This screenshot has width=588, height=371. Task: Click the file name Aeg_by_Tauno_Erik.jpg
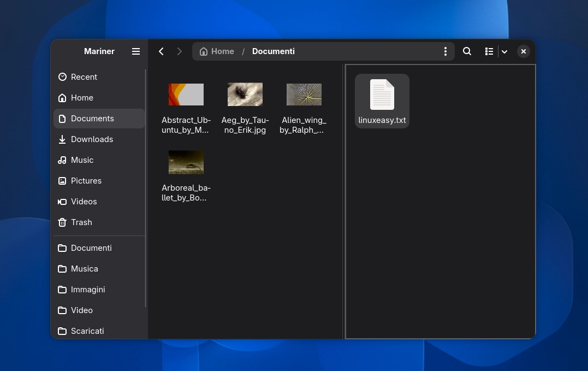[245, 125]
